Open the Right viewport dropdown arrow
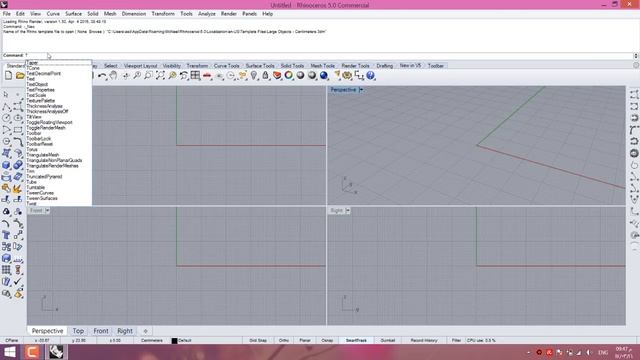 tap(348, 211)
